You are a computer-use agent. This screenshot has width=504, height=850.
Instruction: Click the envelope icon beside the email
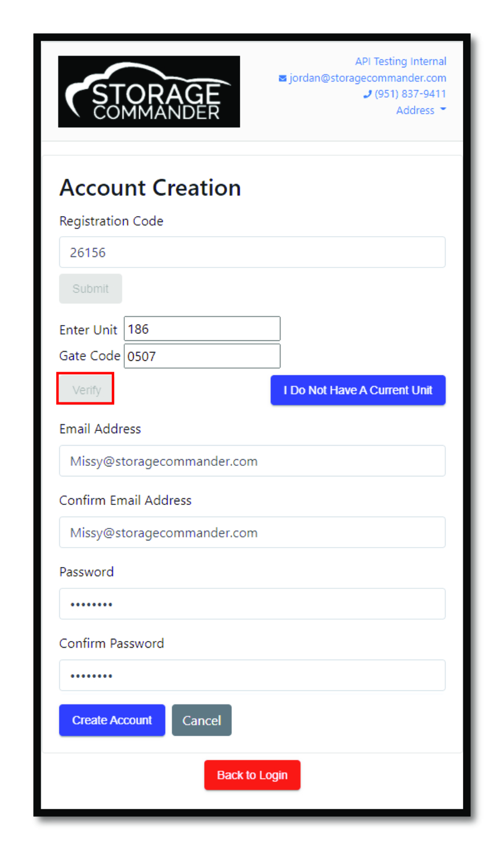[x=283, y=78]
